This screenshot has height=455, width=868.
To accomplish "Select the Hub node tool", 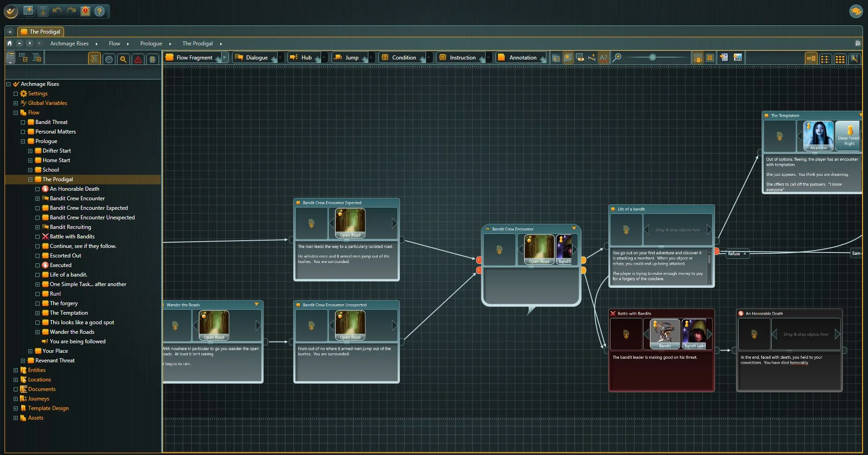I will pyautogui.click(x=304, y=58).
